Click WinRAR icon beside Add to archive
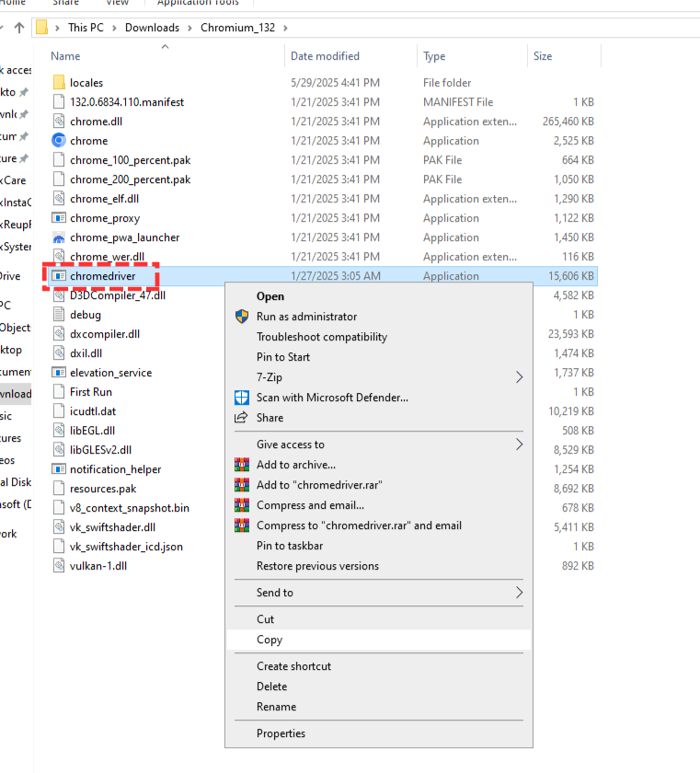Image resolution: width=700 pixels, height=773 pixels. click(241, 465)
